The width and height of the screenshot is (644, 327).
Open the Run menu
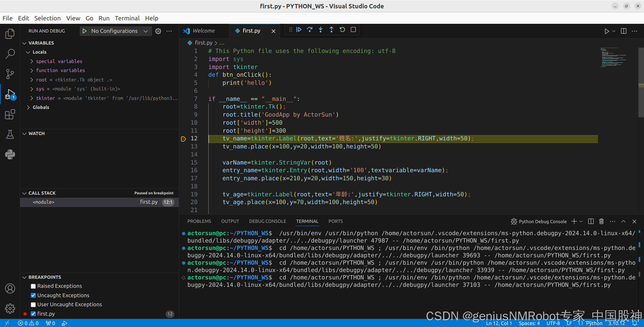click(x=104, y=18)
